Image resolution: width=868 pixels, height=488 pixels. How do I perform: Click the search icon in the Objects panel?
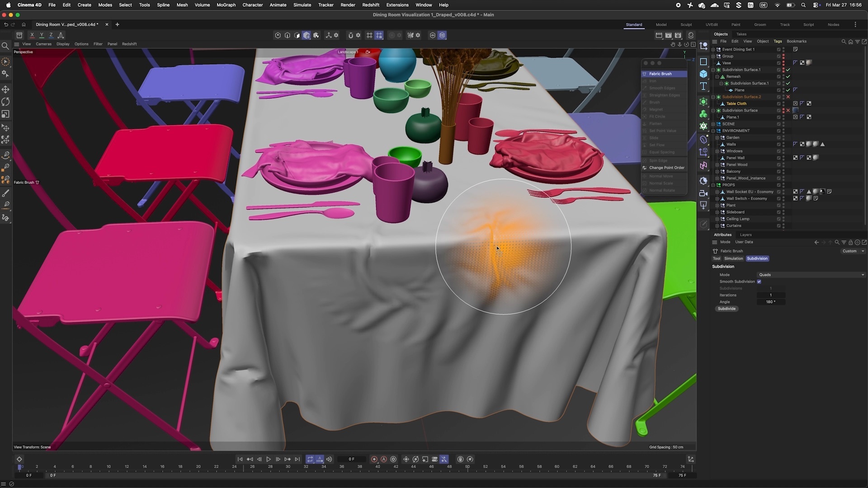[x=844, y=41]
